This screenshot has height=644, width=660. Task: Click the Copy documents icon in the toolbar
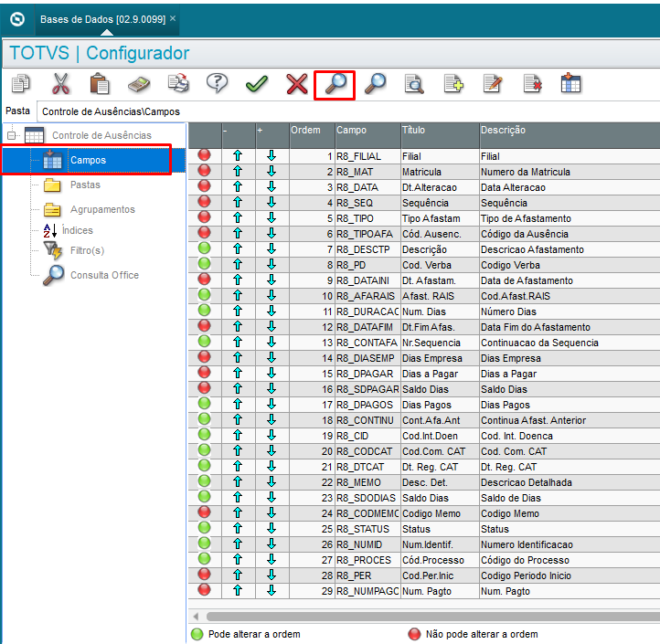point(21,83)
